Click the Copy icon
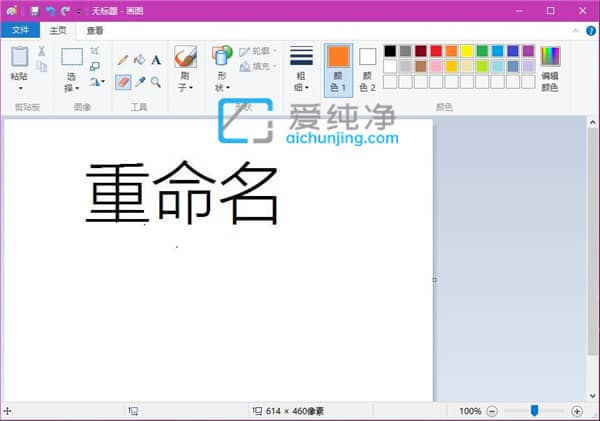Screen dimensions: 600x421 click(x=41, y=66)
